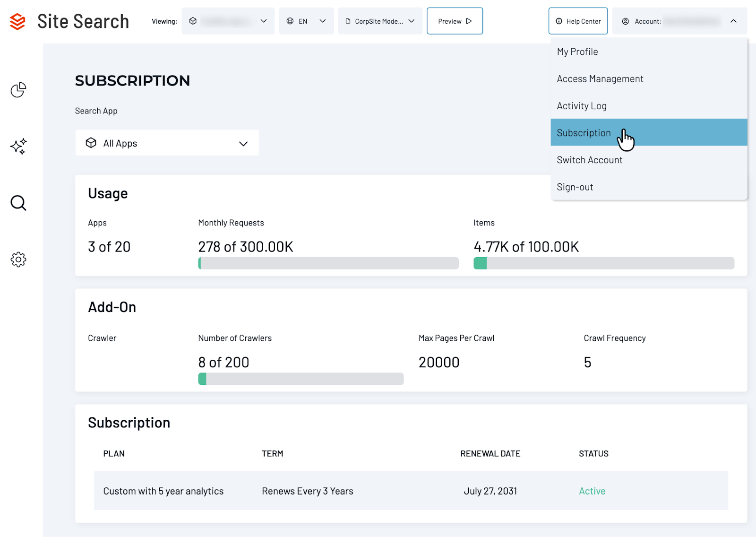
Task: Open the analytics pie chart sidebar icon
Action: click(18, 90)
